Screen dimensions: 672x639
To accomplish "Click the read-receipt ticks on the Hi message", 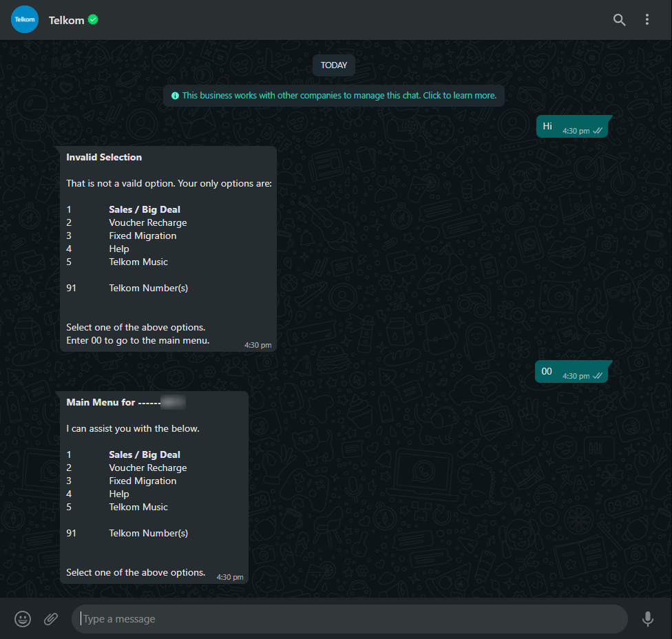I will pos(598,131).
